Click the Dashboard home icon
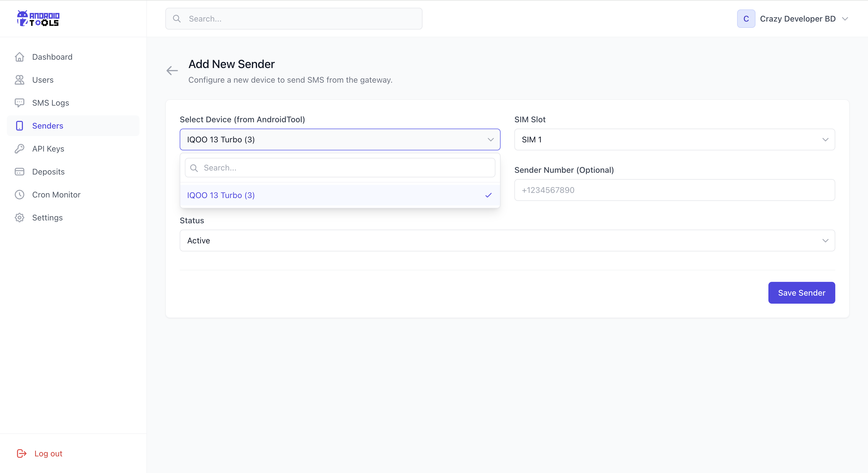Viewport: 868px width, 473px height. click(20, 57)
